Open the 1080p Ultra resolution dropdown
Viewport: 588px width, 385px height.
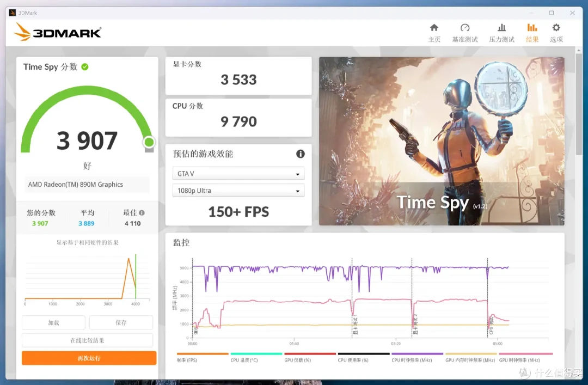(x=238, y=191)
